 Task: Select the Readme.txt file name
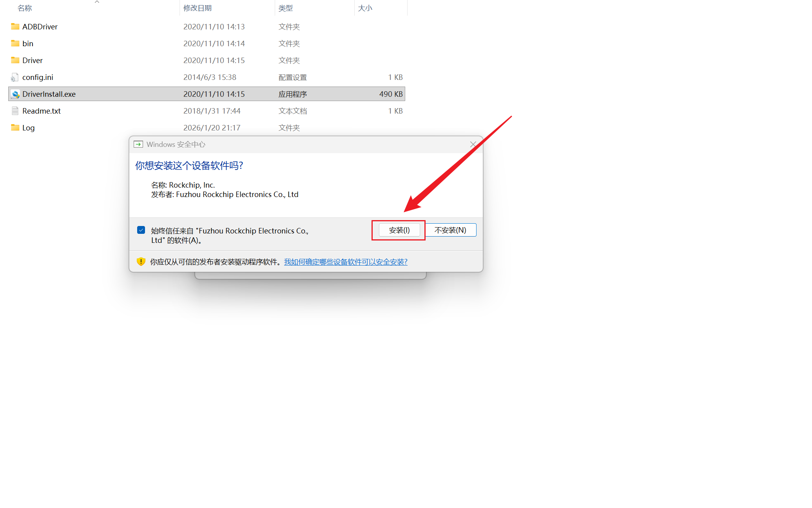pos(42,111)
